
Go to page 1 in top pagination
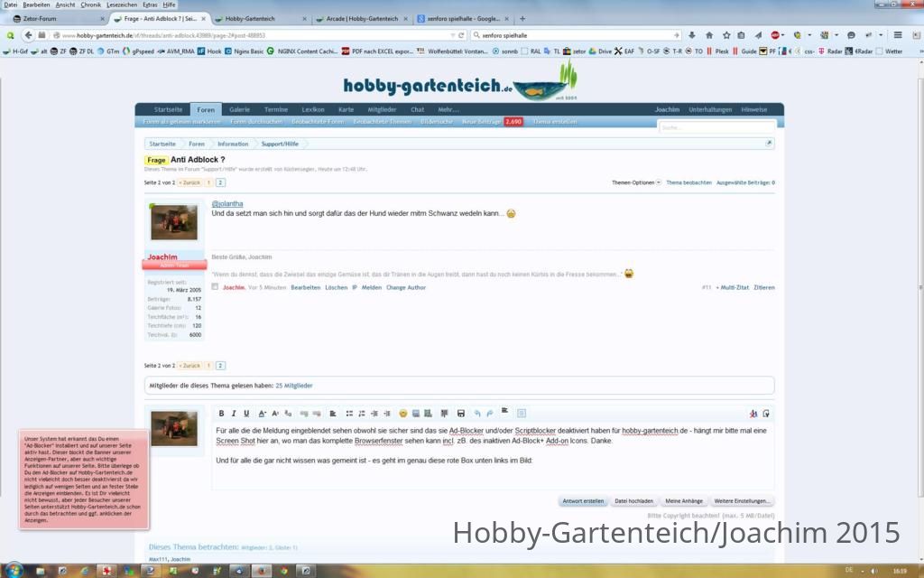point(208,182)
